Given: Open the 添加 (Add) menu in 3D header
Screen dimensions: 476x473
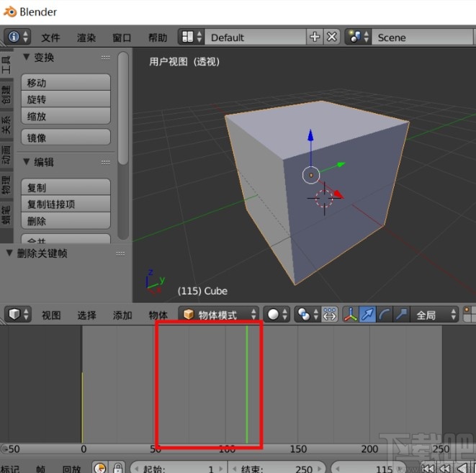Looking at the screenshot, I should (x=122, y=315).
